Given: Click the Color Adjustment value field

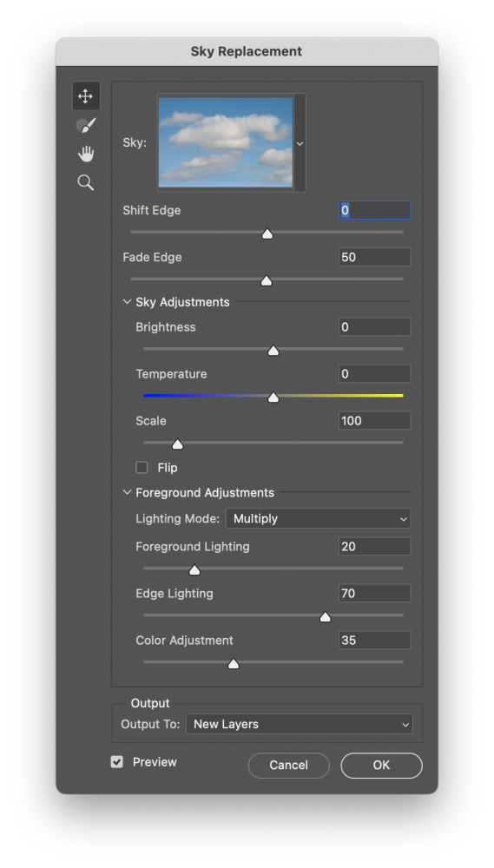Looking at the screenshot, I should pyautogui.click(x=374, y=641).
